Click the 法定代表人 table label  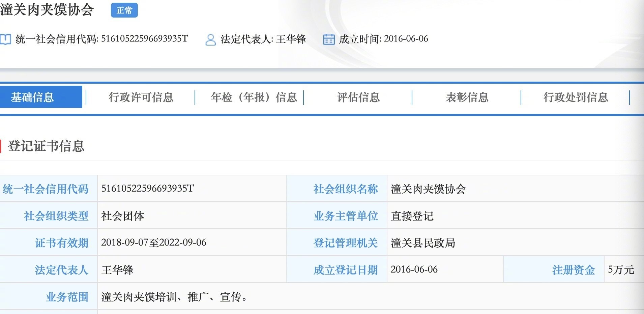[62, 270]
